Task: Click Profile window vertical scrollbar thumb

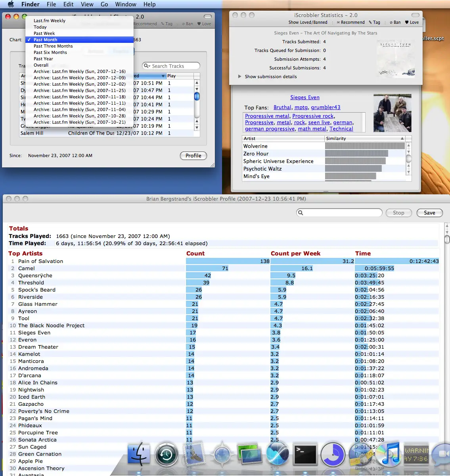Action: pyautogui.click(x=447, y=239)
